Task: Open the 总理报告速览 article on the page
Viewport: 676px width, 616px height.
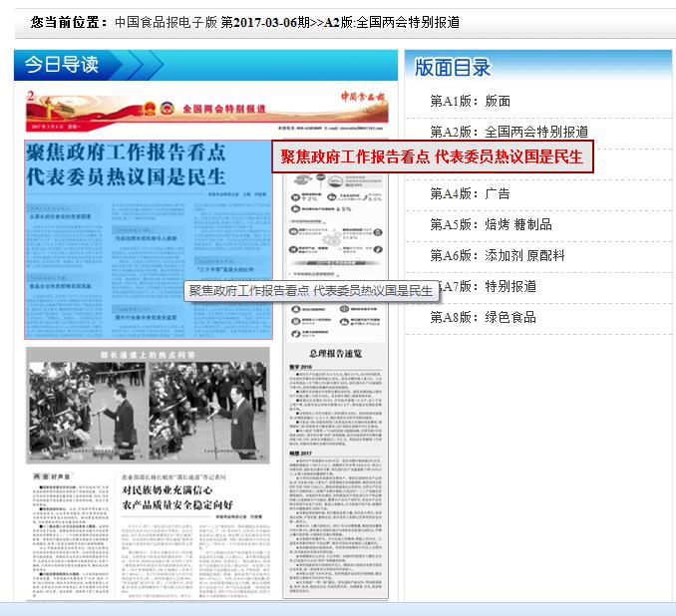Action: [x=337, y=353]
